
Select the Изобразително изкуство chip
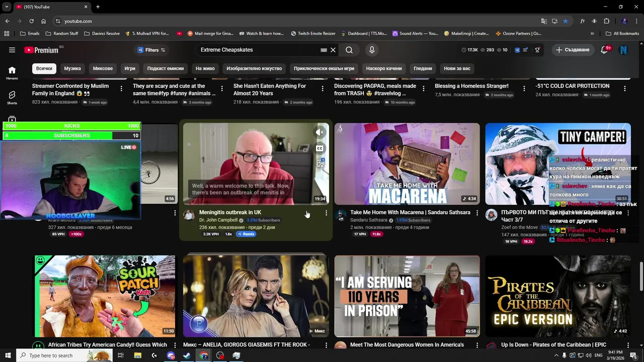point(254,68)
